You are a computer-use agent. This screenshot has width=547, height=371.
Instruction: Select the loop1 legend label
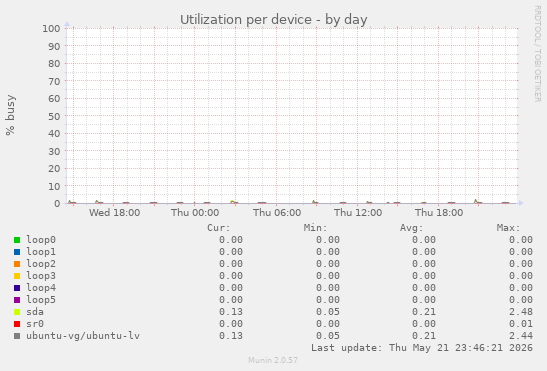[41, 252]
